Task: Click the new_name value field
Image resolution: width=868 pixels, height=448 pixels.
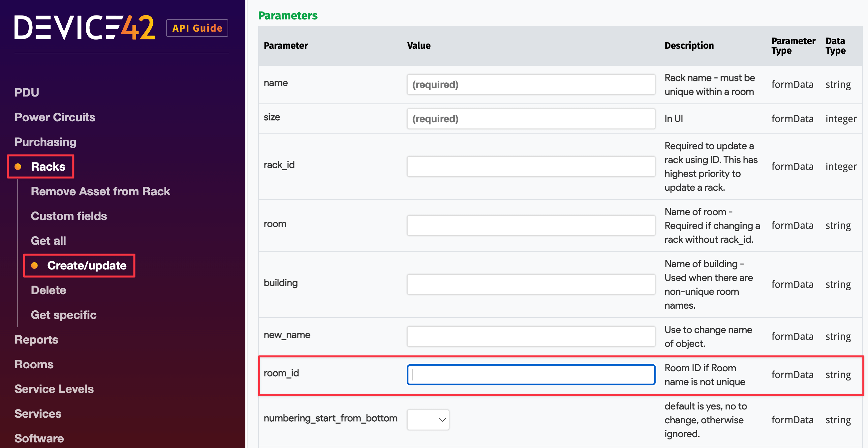Action: (x=531, y=336)
